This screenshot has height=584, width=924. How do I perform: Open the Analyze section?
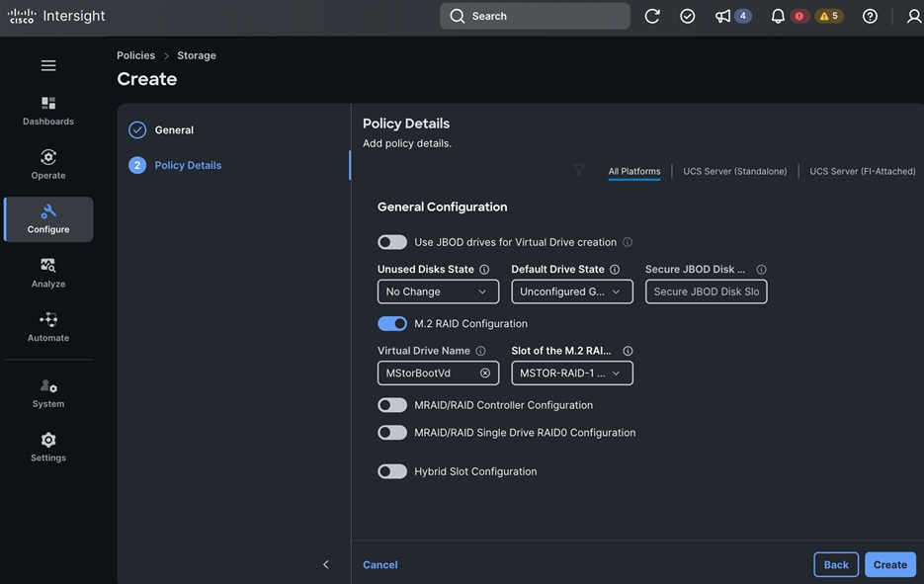pos(48,273)
